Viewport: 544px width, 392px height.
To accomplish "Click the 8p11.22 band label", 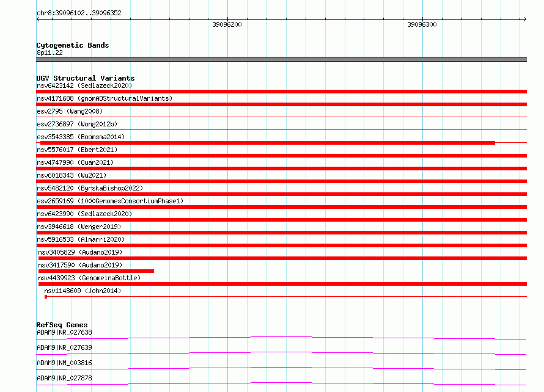I will coord(50,53).
